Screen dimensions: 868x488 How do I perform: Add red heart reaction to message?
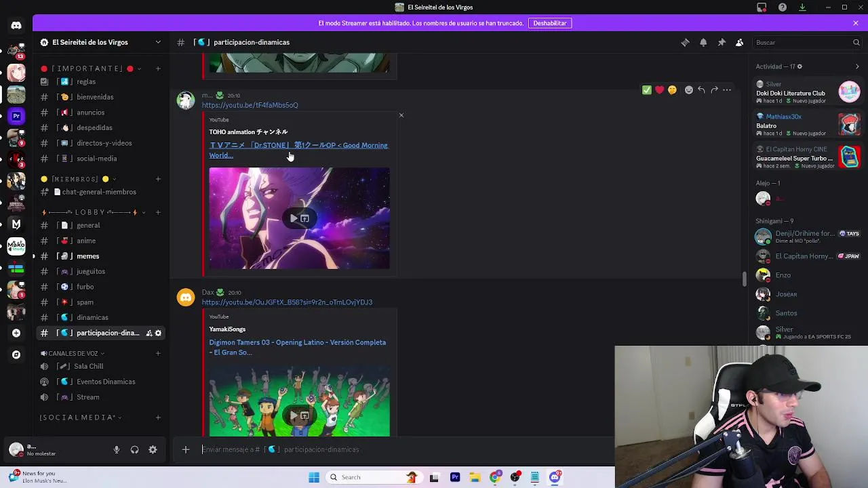(x=659, y=89)
